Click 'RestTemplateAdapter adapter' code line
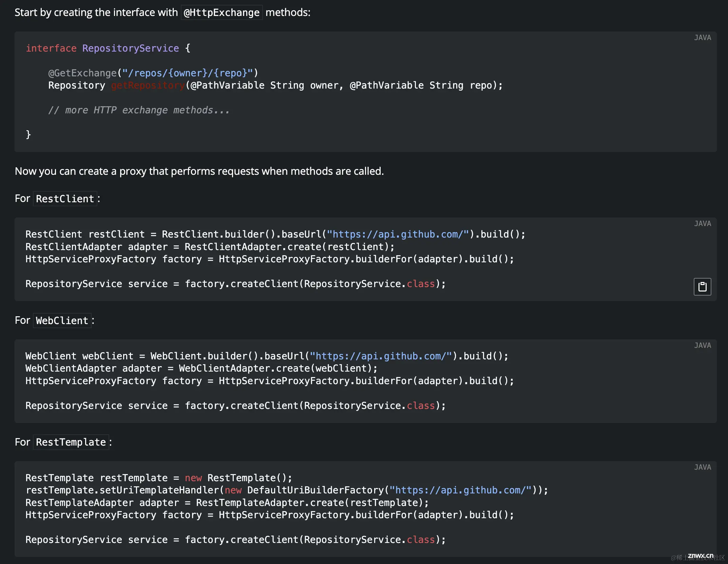Image resolution: width=728 pixels, height=564 pixels. pyautogui.click(x=227, y=503)
